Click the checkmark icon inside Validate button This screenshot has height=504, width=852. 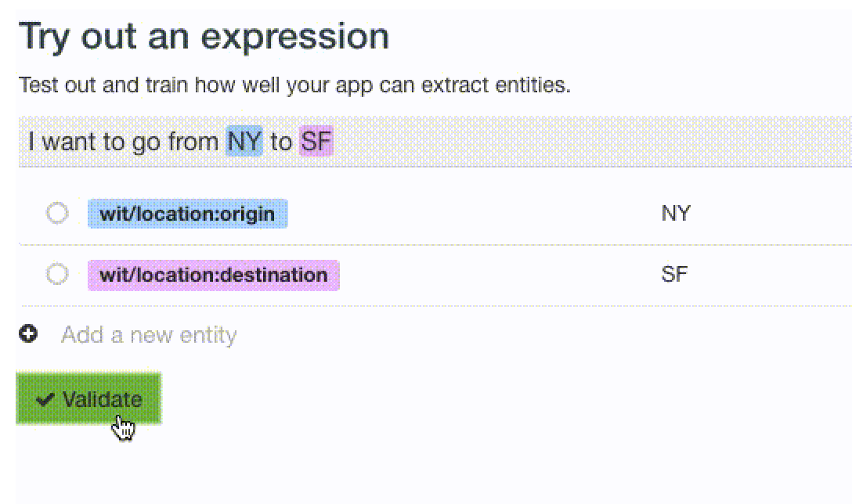click(45, 400)
